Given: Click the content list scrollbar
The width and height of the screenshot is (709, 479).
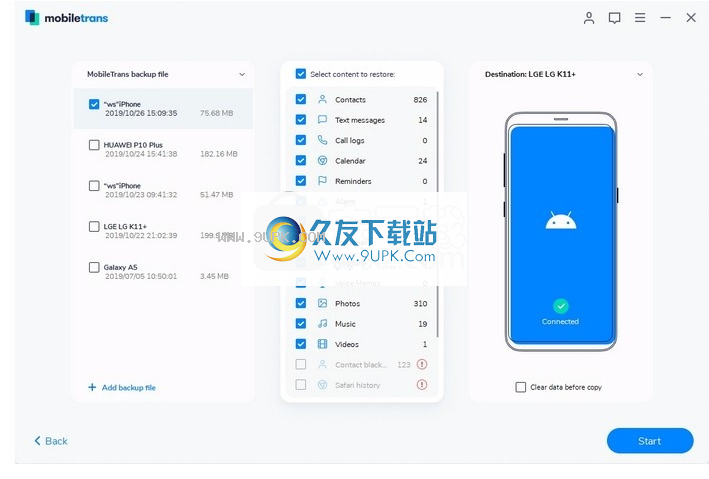Looking at the screenshot, I should 437,213.
